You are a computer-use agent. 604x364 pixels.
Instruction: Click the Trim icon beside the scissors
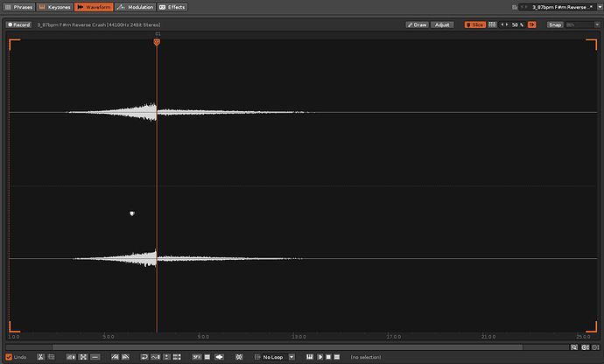tap(51, 357)
